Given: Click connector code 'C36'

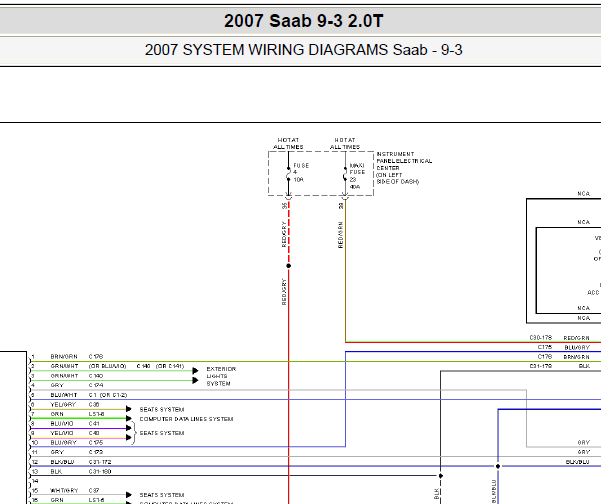Looking at the screenshot, I should tap(94, 404).
